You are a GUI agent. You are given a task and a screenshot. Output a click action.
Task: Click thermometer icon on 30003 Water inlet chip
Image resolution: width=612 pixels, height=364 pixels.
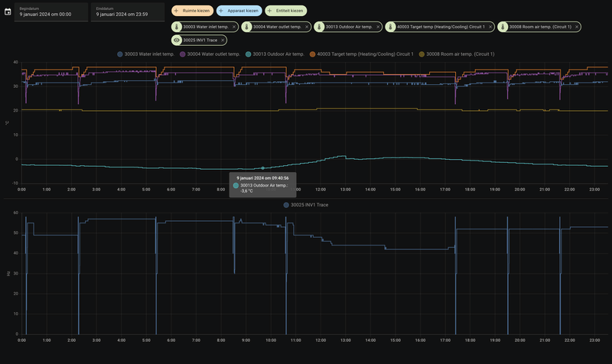177,27
